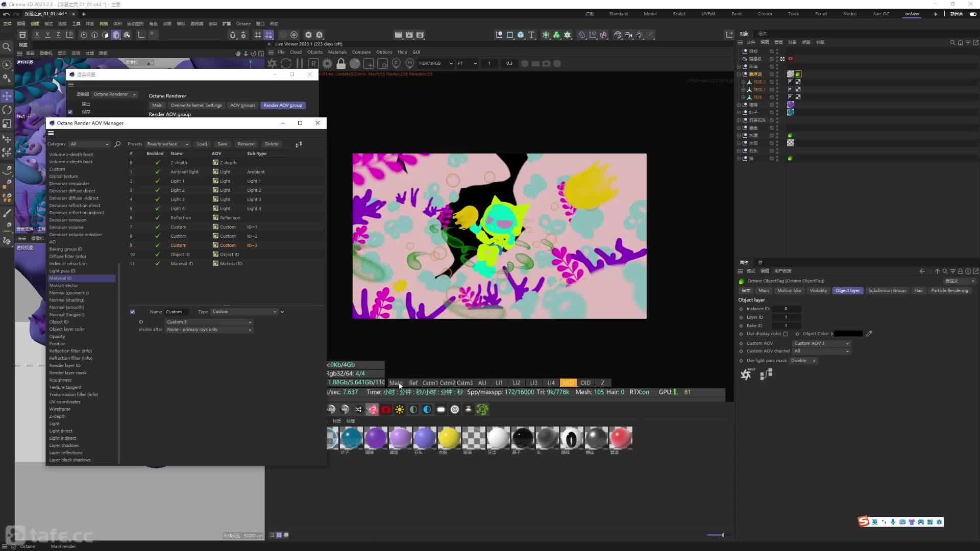Click the yellow sun daylight icon
Screen dimensions: 980x551
[x=400, y=409]
